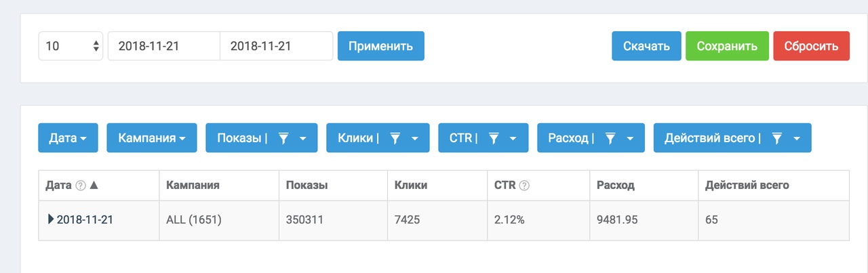The image size is (868, 273).
Task: Click the help icon next to Дата header
Action: point(81,185)
